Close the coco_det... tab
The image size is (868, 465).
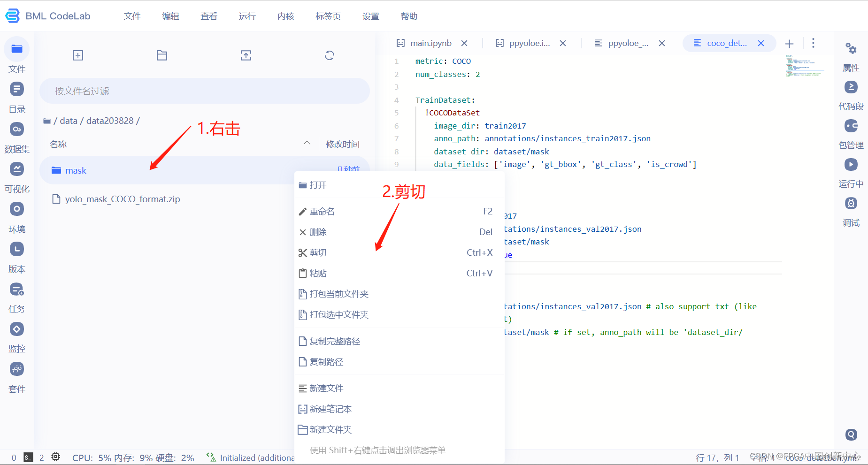coord(761,43)
